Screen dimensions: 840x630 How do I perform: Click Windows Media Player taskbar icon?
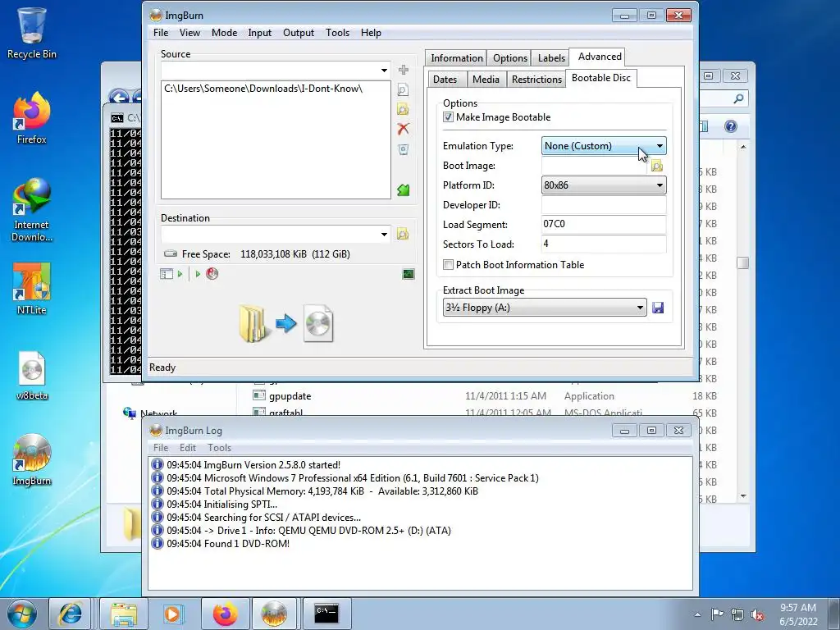click(172, 614)
